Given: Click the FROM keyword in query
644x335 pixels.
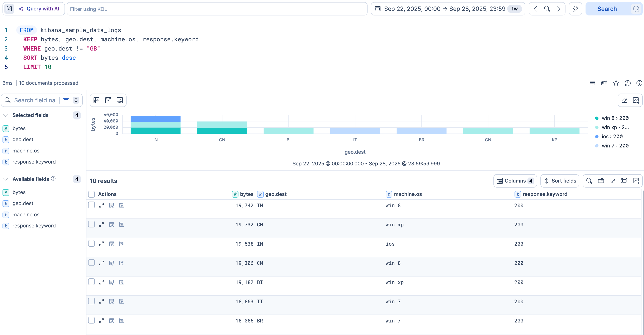Looking at the screenshot, I should coord(27,30).
